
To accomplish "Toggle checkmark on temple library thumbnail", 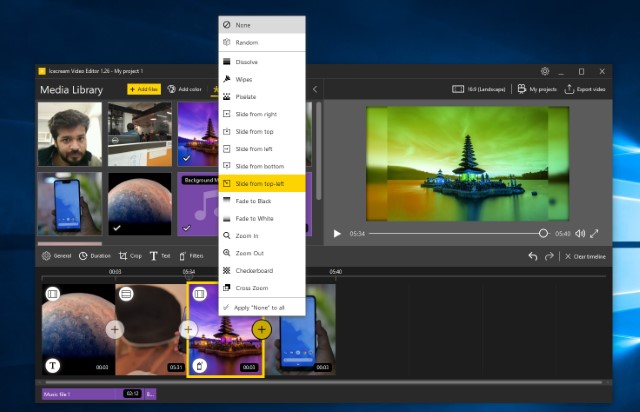I will point(187,158).
